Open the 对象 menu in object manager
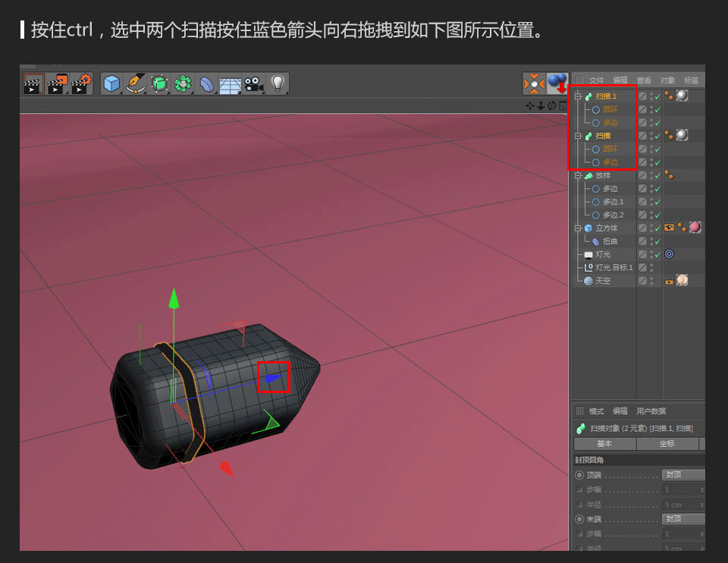The height and width of the screenshot is (563, 728). point(667,80)
